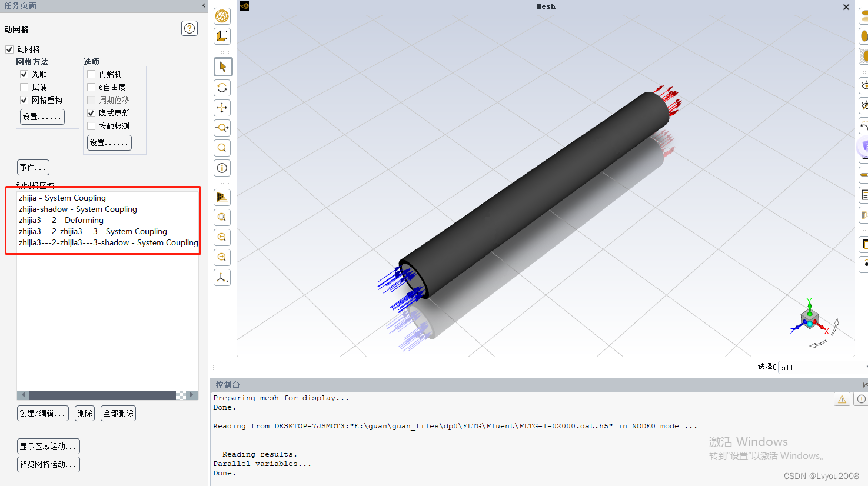Viewport: 868px width, 486px height.
Task: Select zhijia3---2-zhijia3---3-shadow zone
Action: [x=108, y=243]
